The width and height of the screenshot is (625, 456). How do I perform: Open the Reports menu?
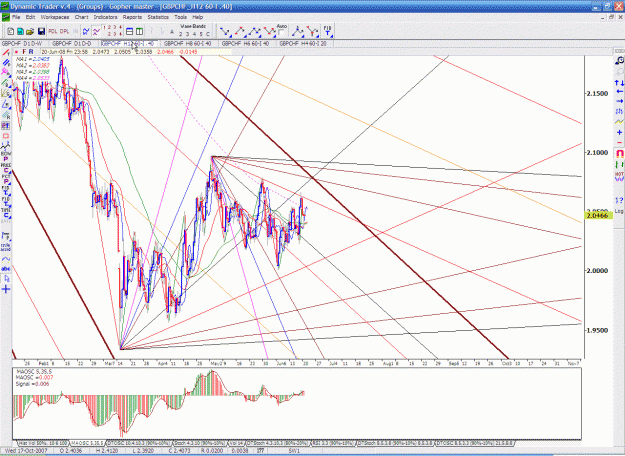click(x=132, y=17)
